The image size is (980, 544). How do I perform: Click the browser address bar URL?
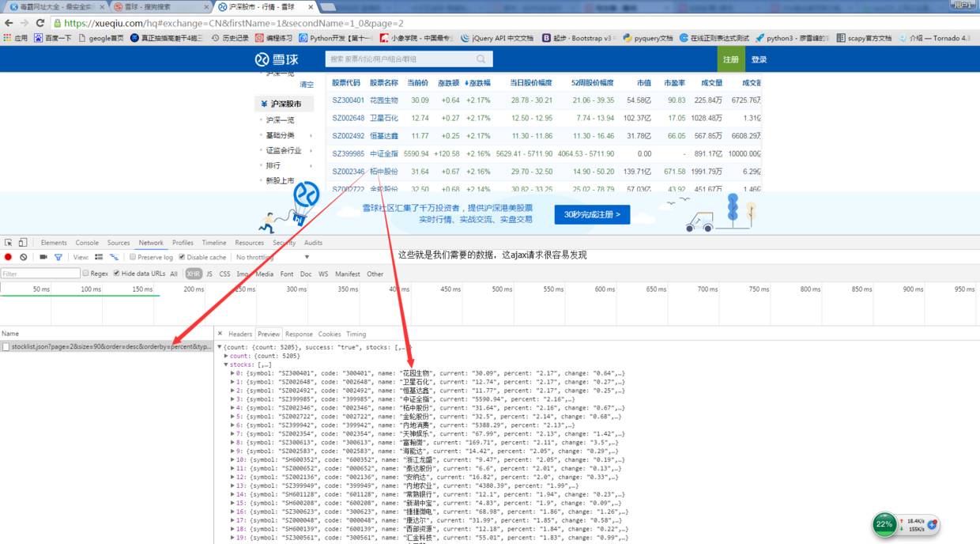(233, 23)
